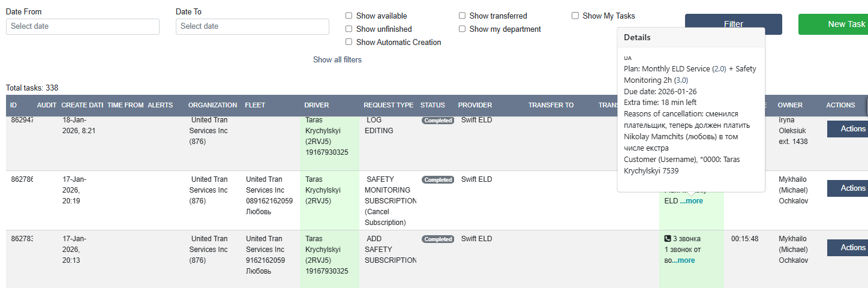Toggle the Show My Tasks checkbox
868x288 pixels.
coord(575,16)
